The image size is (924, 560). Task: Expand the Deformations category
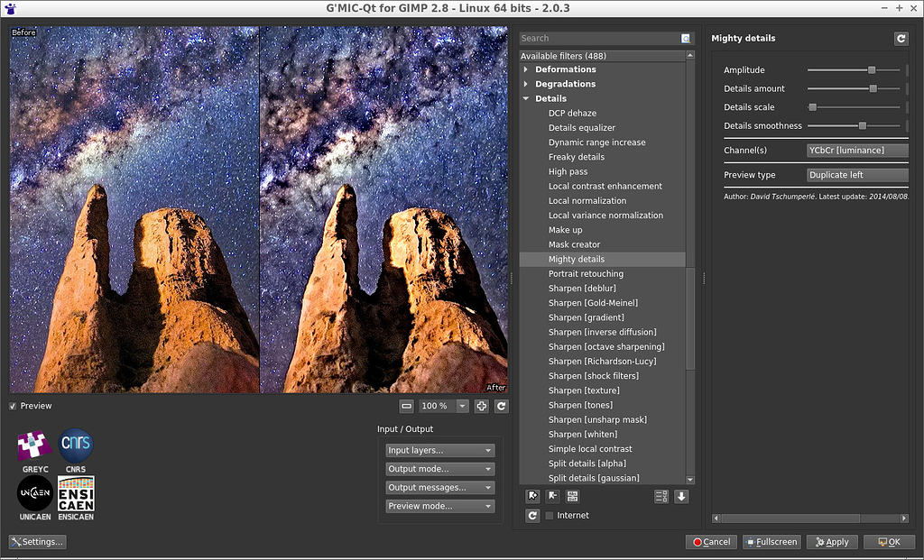click(x=527, y=69)
